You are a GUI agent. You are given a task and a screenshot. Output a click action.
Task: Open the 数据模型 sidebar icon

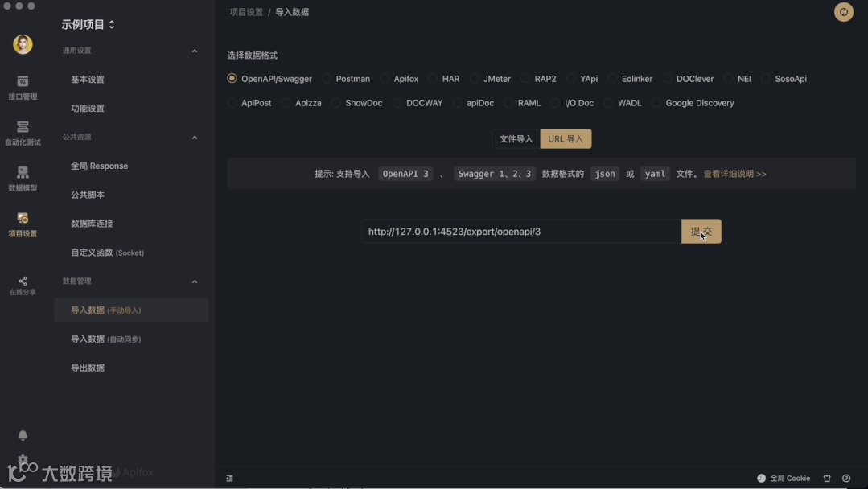[23, 179]
